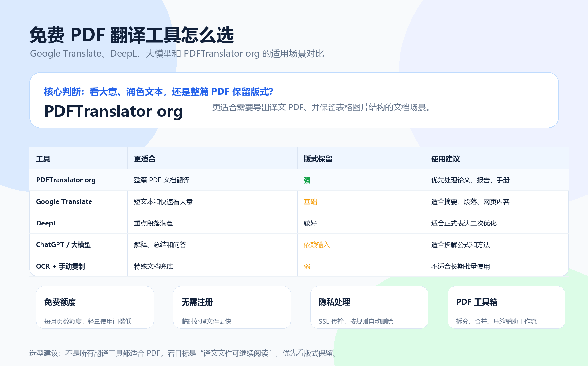
Task: Click the orange 依赖输入 rating
Action: 317,245
